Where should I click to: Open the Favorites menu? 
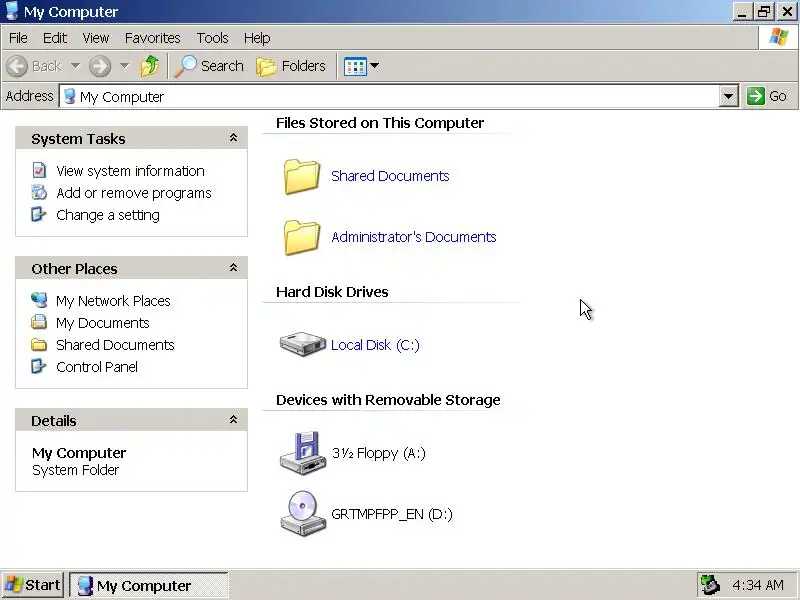tap(153, 38)
